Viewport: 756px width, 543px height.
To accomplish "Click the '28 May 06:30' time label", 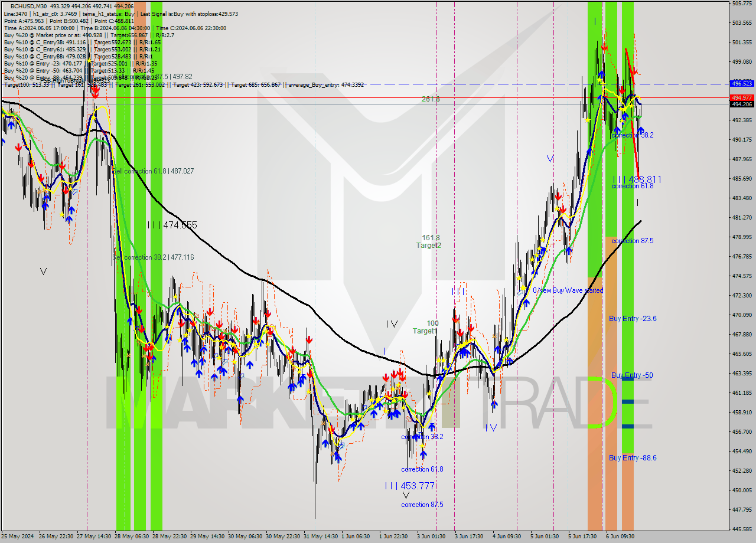I will pyautogui.click(x=132, y=537).
